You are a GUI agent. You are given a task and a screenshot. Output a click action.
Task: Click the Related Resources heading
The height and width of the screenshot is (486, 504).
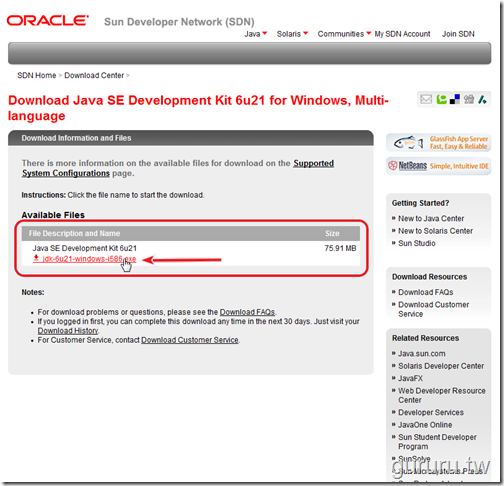(x=425, y=338)
